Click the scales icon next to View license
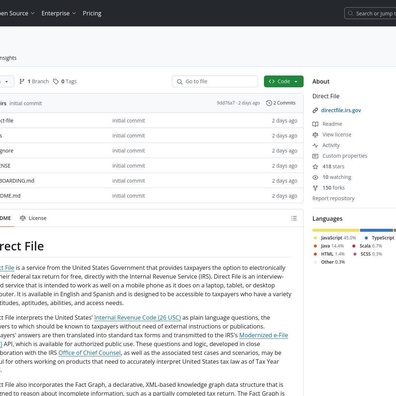This screenshot has width=396, height=396. coord(315,135)
